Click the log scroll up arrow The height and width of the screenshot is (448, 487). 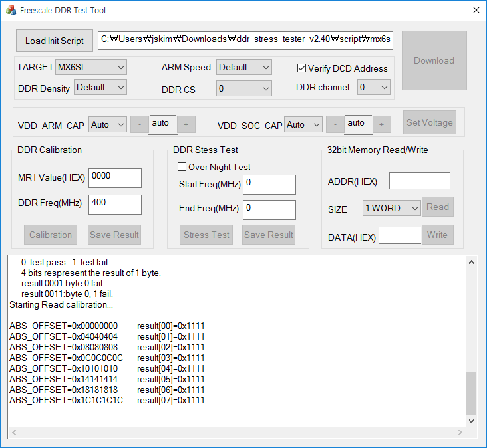471,262
